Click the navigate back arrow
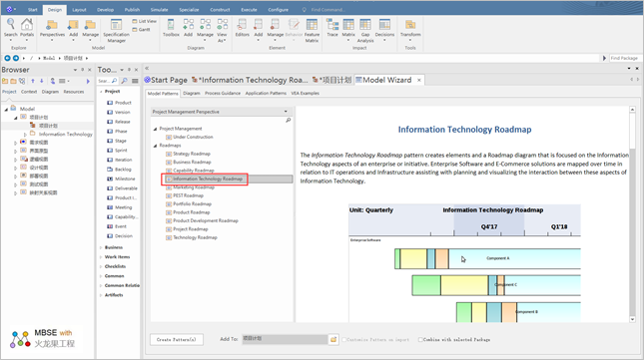This screenshot has width=644, height=360. click(x=7, y=58)
